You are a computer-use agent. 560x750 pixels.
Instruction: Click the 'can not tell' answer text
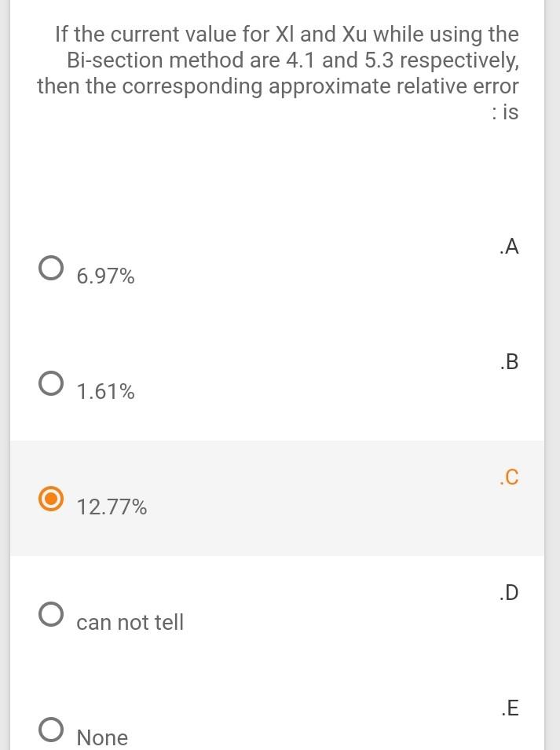(x=130, y=622)
